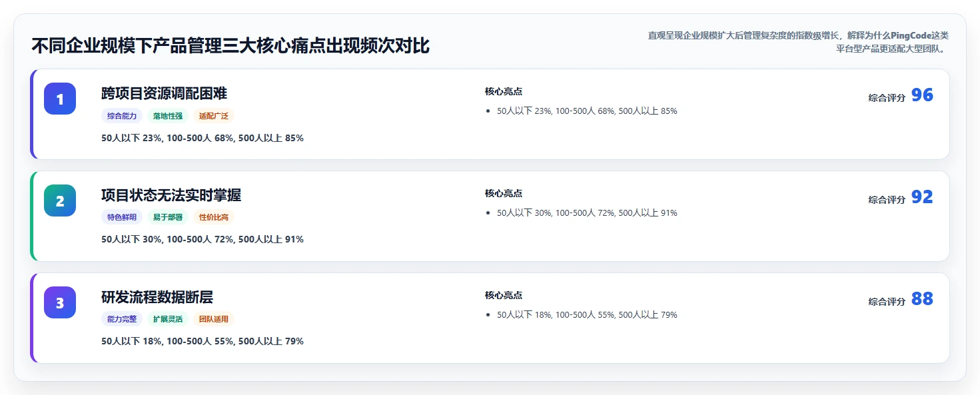Select the 综合能力 tag
The width and height of the screenshot is (980, 395).
click(x=122, y=116)
